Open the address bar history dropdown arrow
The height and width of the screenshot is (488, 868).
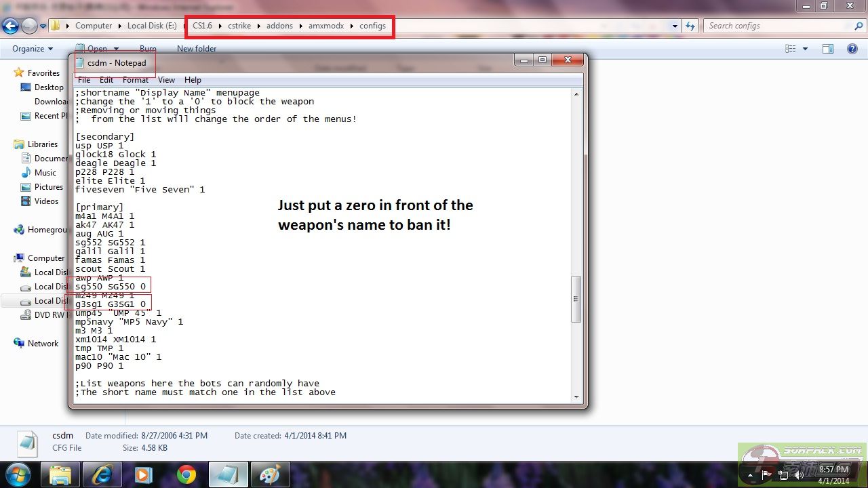[x=675, y=26]
